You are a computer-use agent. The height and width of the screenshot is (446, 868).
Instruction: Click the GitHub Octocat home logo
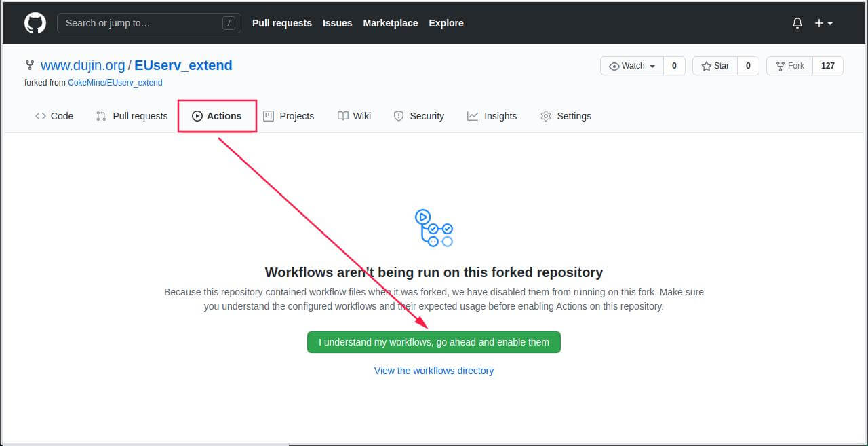coord(35,22)
